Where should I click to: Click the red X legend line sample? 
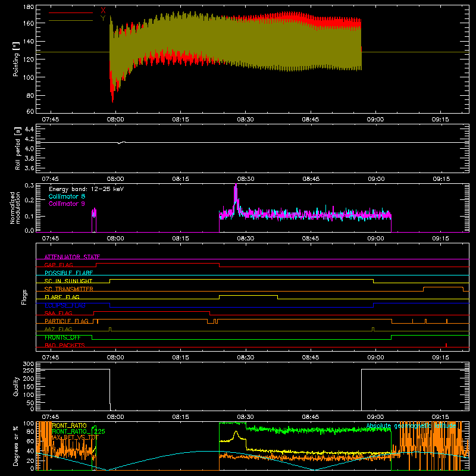(x=71, y=12)
